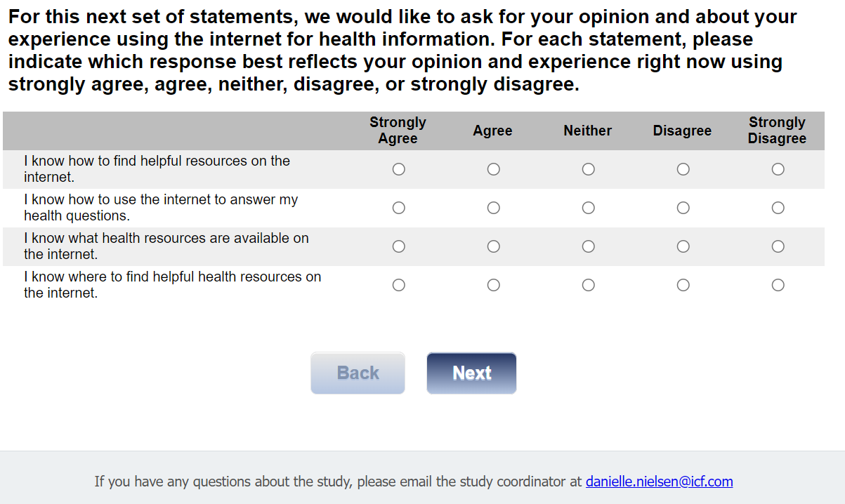Mark Disagree for what health resources available
The image size is (845, 504).
point(683,246)
